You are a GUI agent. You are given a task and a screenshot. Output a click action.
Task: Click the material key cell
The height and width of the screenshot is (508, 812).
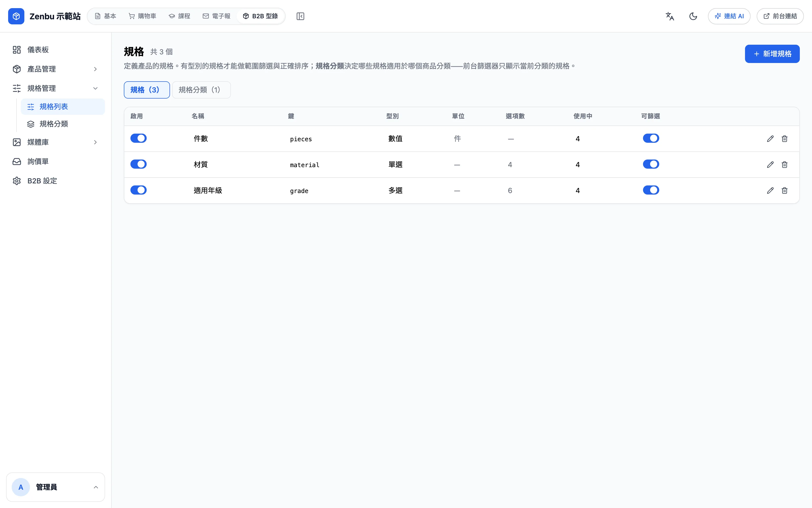[x=305, y=165]
